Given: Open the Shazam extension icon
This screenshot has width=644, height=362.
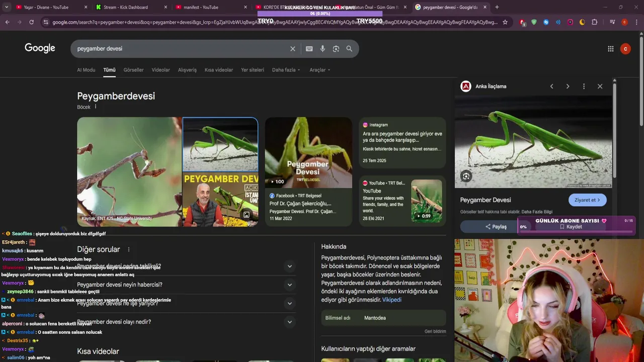Looking at the screenshot, I should pyautogui.click(x=546, y=22).
